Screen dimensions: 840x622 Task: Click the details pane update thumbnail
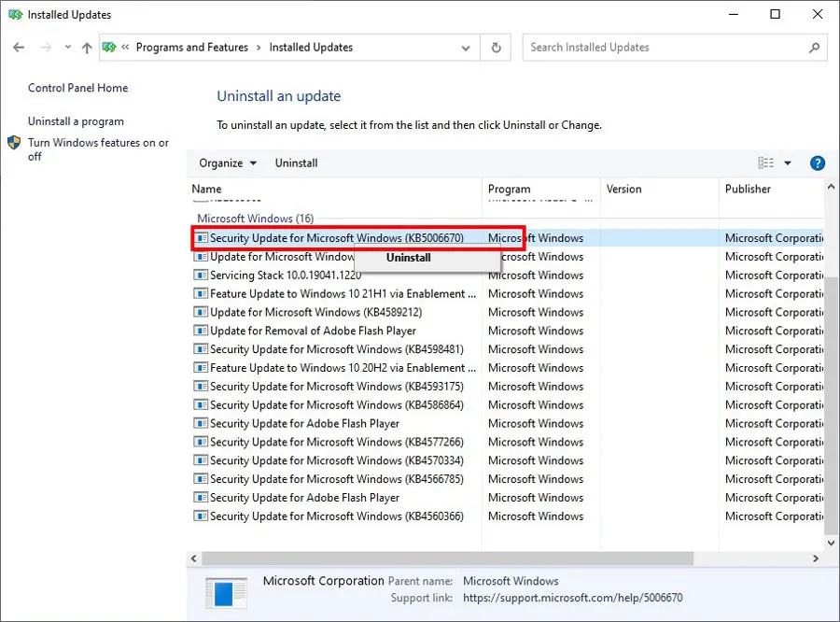[226, 593]
